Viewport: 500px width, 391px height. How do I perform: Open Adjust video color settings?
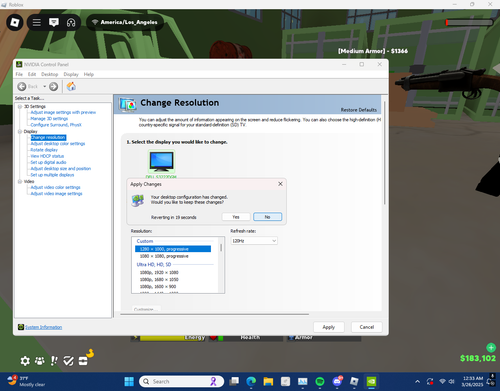pyautogui.click(x=55, y=187)
